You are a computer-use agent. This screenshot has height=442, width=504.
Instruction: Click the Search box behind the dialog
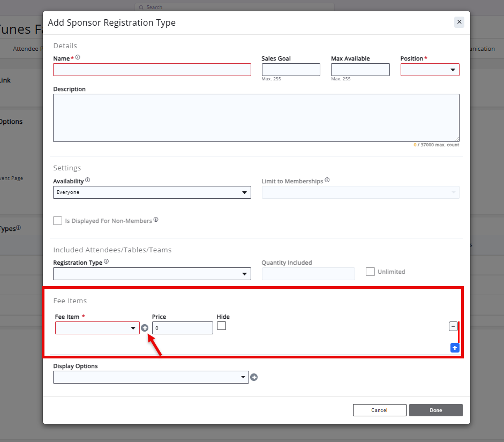[x=235, y=7]
